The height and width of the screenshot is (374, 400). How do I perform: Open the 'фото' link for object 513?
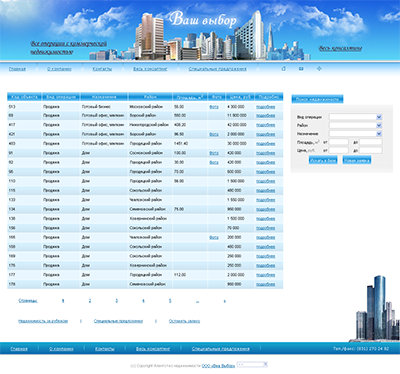point(214,107)
